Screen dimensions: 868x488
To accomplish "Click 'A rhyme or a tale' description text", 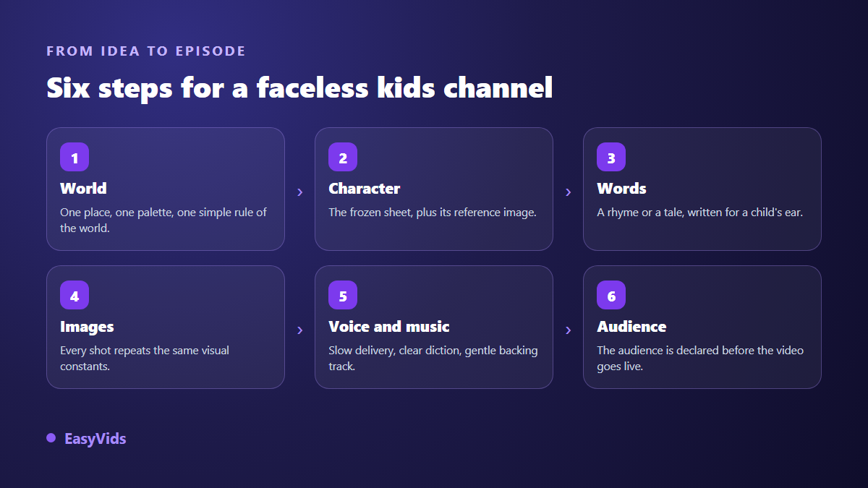I will point(699,213).
